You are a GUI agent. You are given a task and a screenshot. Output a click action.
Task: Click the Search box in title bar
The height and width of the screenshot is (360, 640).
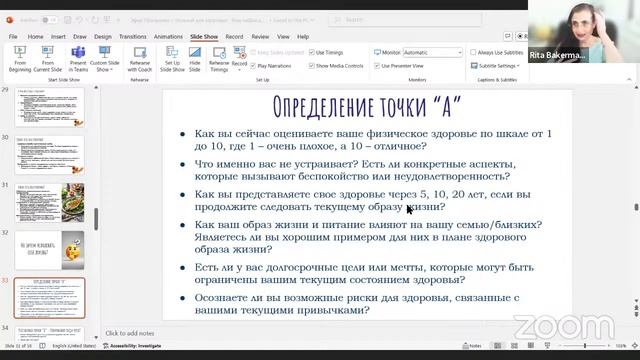pos(405,20)
